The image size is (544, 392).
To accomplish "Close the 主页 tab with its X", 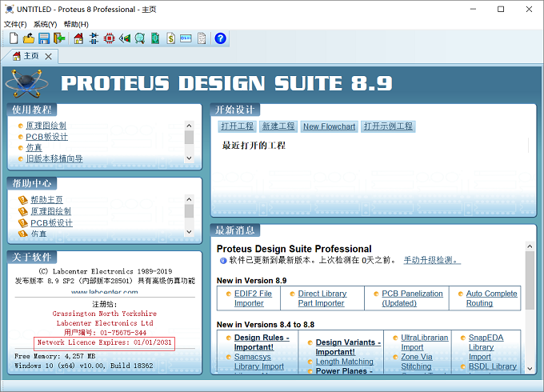I will click(48, 57).
